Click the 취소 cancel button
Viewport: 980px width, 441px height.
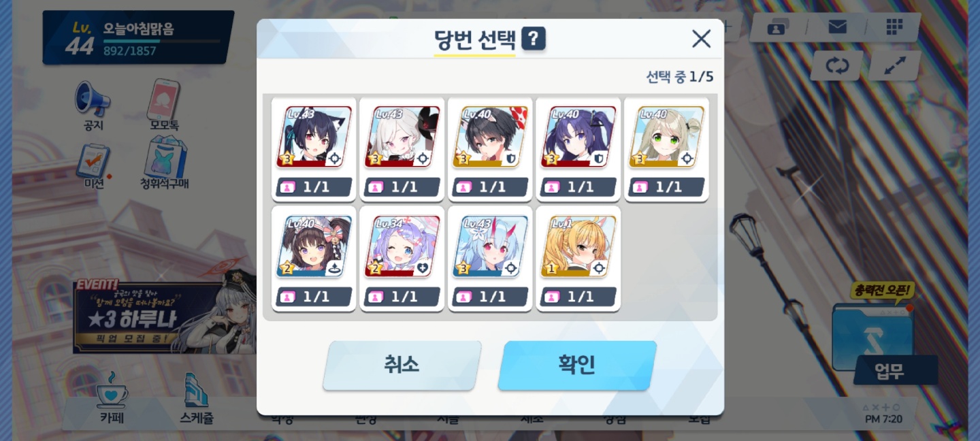(x=402, y=365)
